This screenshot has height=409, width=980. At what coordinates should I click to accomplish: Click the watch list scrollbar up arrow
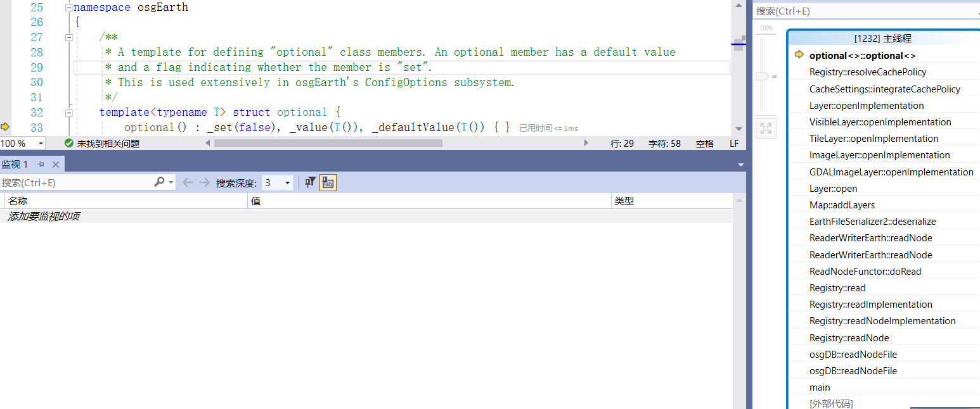739,201
